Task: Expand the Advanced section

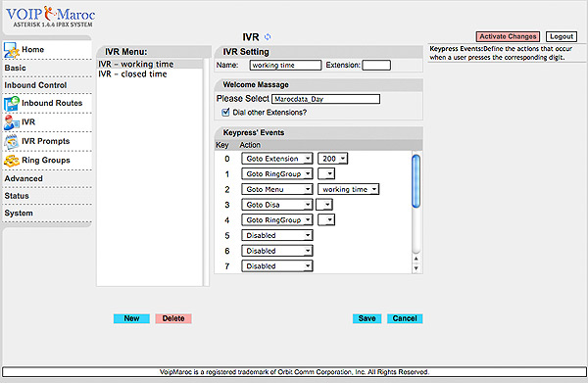Action: [x=24, y=178]
